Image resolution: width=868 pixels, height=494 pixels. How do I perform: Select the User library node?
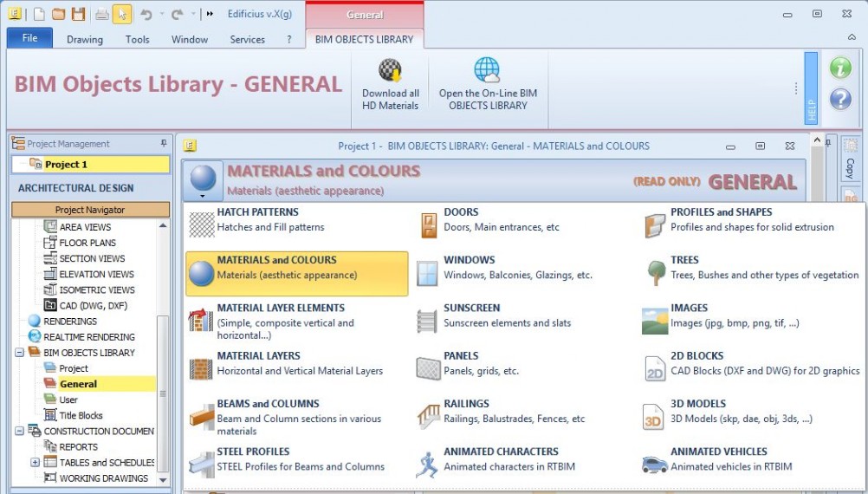coord(68,400)
